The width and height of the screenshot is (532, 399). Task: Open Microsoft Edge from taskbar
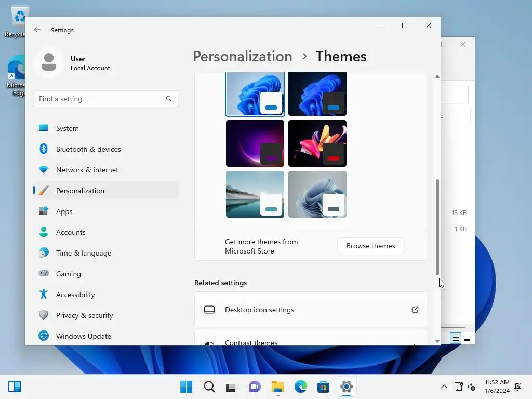click(301, 387)
